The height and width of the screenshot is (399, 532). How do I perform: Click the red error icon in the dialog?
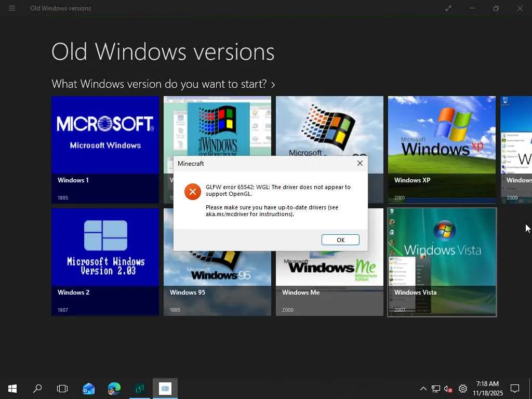coord(192,192)
